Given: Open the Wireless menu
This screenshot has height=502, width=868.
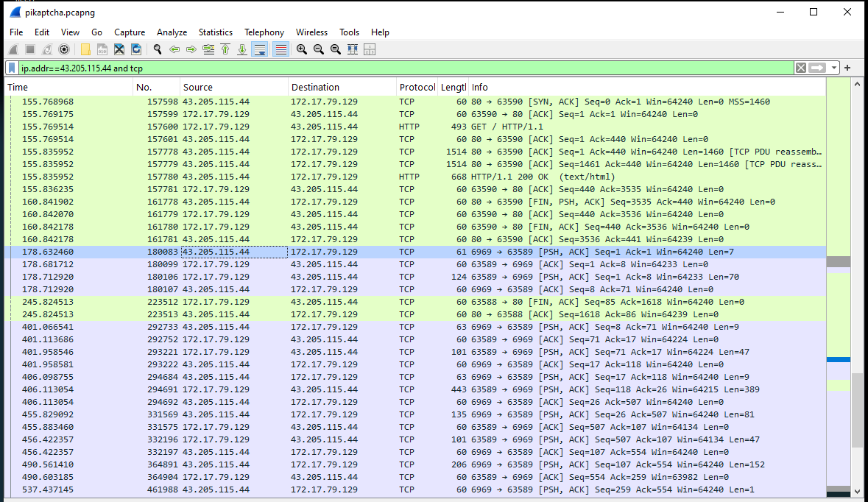Looking at the screenshot, I should [x=311, y=32].
